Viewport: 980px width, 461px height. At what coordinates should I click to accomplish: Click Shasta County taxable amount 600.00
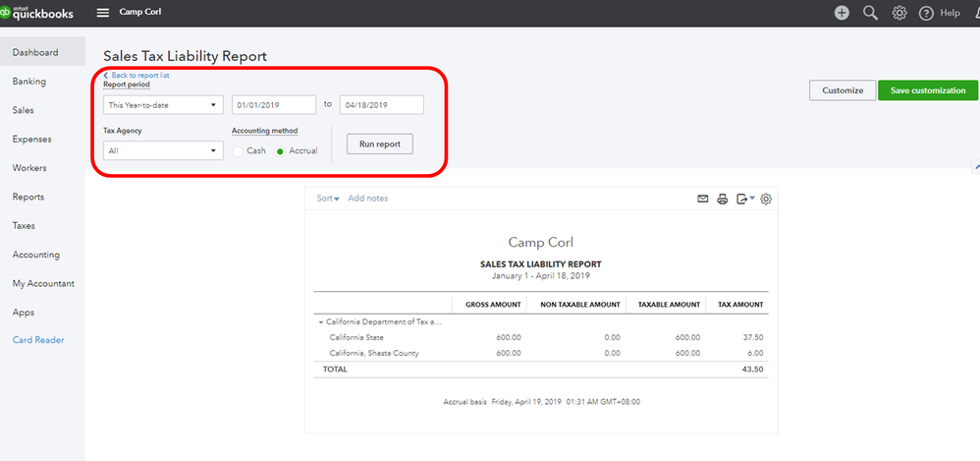pyautogui.click(x=687, y=353)
